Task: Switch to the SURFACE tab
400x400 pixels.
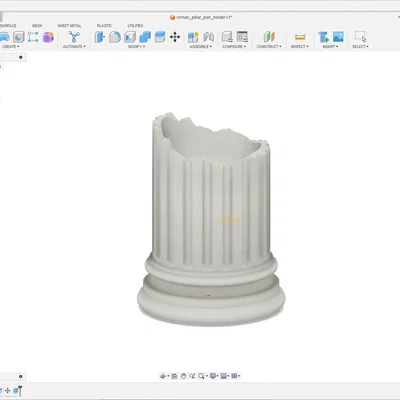Action: tap(8, 26)
